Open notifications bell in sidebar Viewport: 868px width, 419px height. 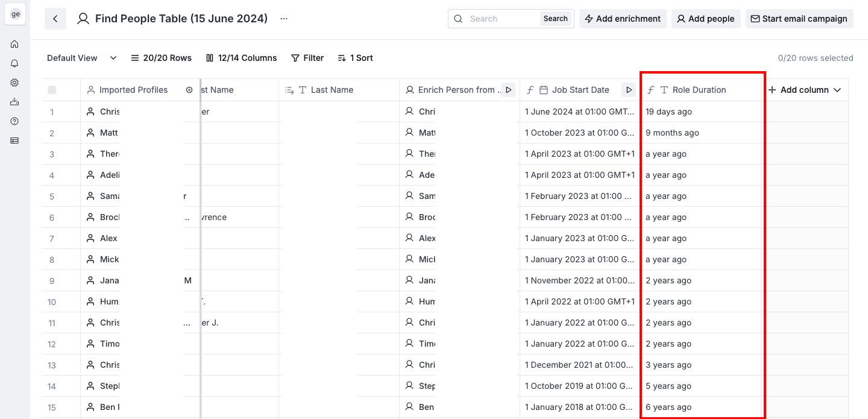pyautogui.click(x=14, y=63)
